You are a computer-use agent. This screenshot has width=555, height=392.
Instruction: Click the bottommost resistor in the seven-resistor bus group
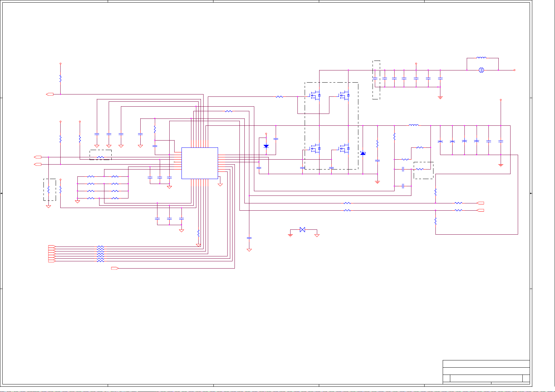coord(101,261)
